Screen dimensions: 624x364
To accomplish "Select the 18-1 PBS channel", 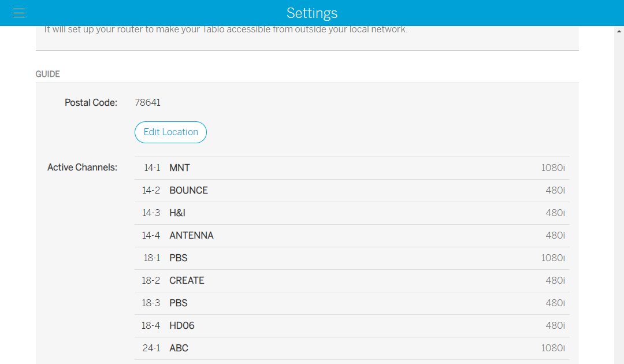I will (x=352, y=258).
